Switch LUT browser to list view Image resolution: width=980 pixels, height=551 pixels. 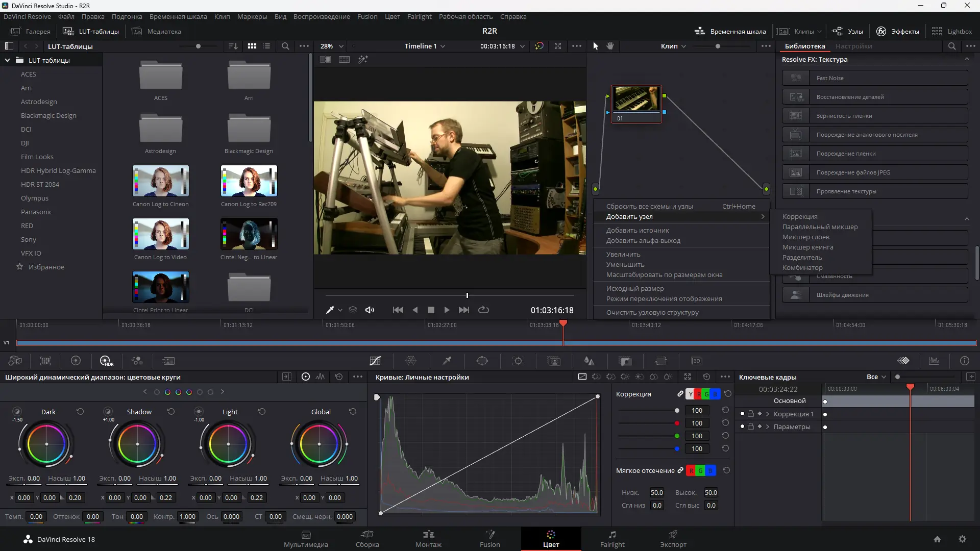coord(266,46)
